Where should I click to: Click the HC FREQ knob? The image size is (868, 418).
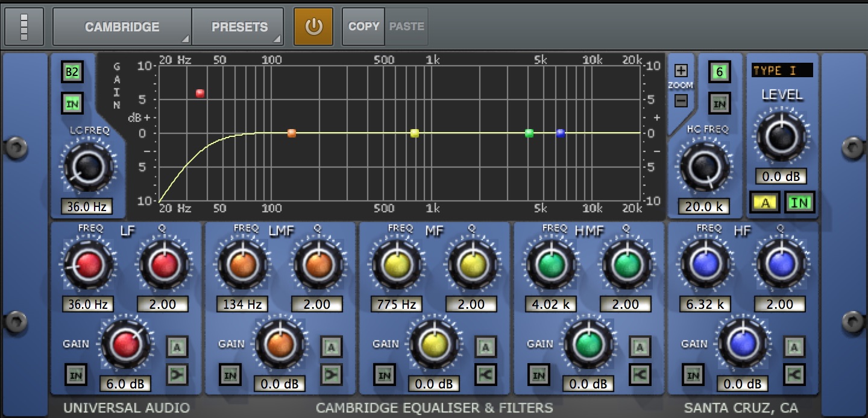[x=704, y=167]
